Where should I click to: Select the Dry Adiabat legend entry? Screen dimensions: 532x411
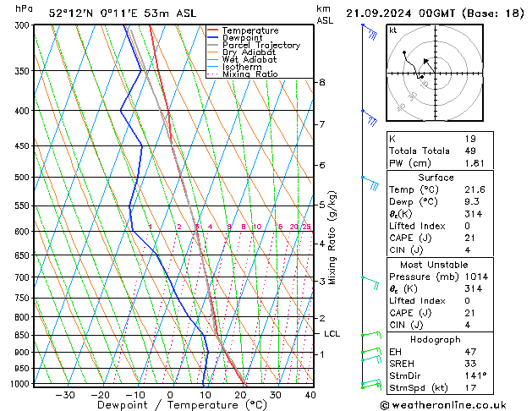[x=241, y=52]
